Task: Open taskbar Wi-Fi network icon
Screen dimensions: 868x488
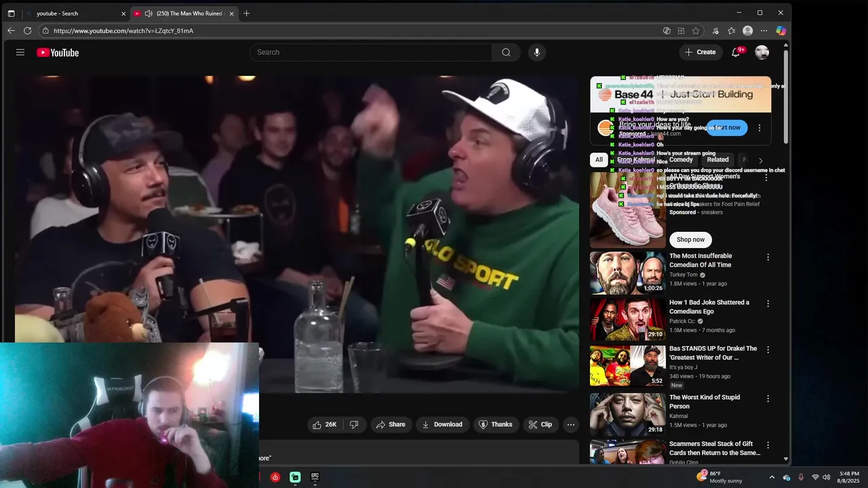Action: (815, 477)
